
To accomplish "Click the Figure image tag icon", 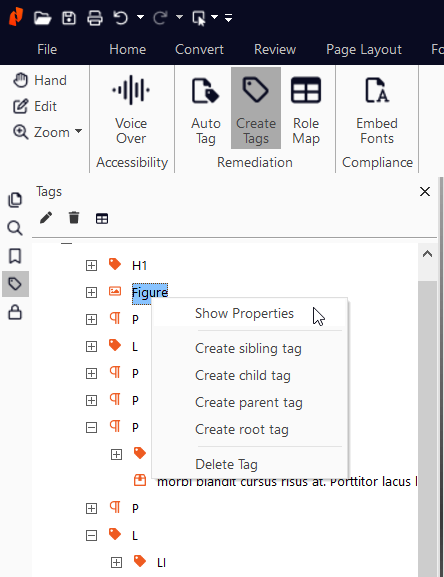I will pos(115,291).
